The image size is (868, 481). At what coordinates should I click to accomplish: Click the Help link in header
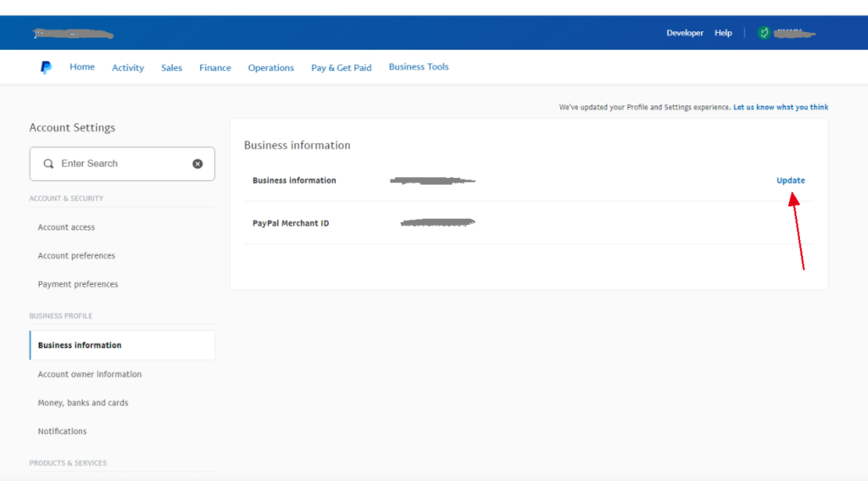click(x=723, y=33)
